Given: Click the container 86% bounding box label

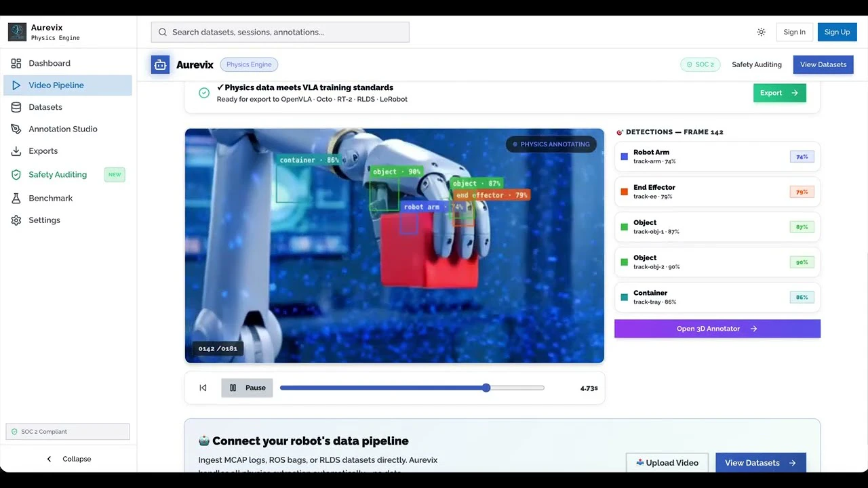Looking at the screenshot, I should click(x=309, y=161).
